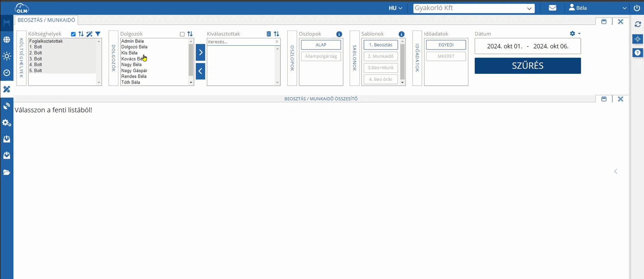The width and height of the screenshot is (644, 279).
Task: Expand the top filter panel to fullscreen
Action: coord(621,22)
